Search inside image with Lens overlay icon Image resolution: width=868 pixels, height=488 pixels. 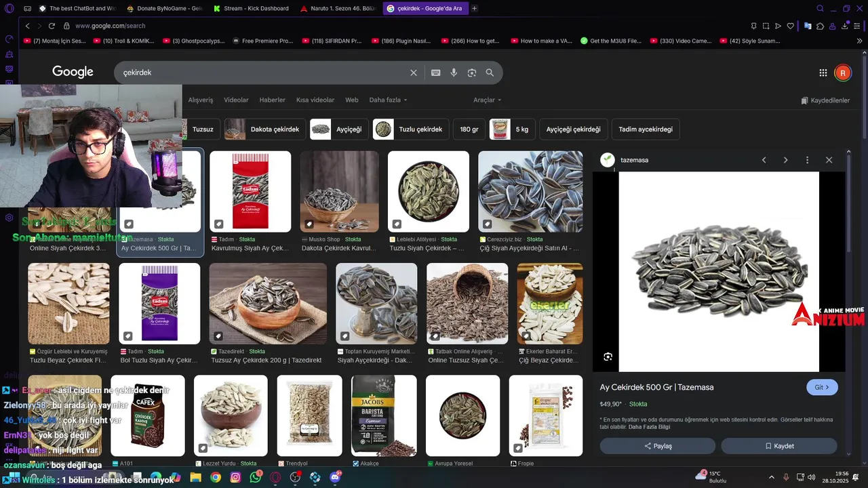click(608, 357)
